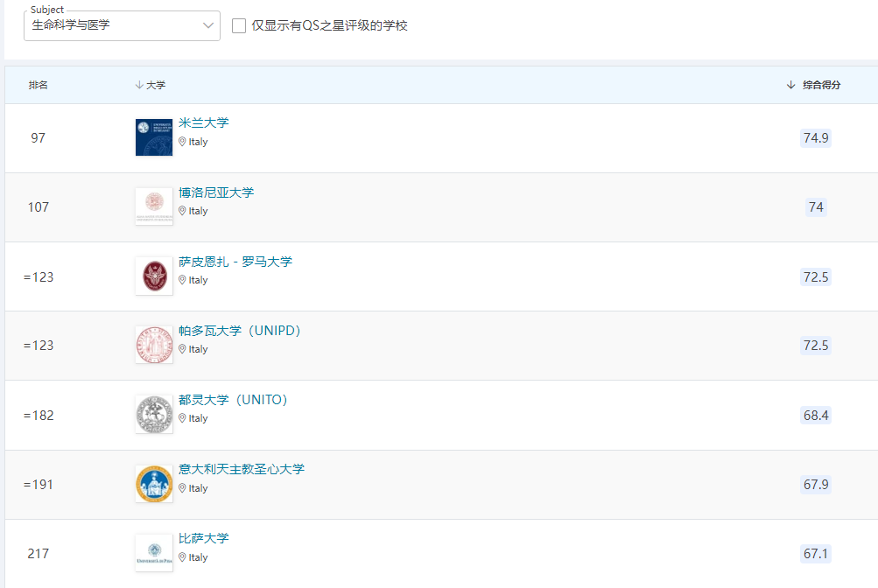Image resolution: width=878 pixels, height=588 pixels.
Task: Click score 67.1 for 比萨大学
Action: click(x=816, y=554)
